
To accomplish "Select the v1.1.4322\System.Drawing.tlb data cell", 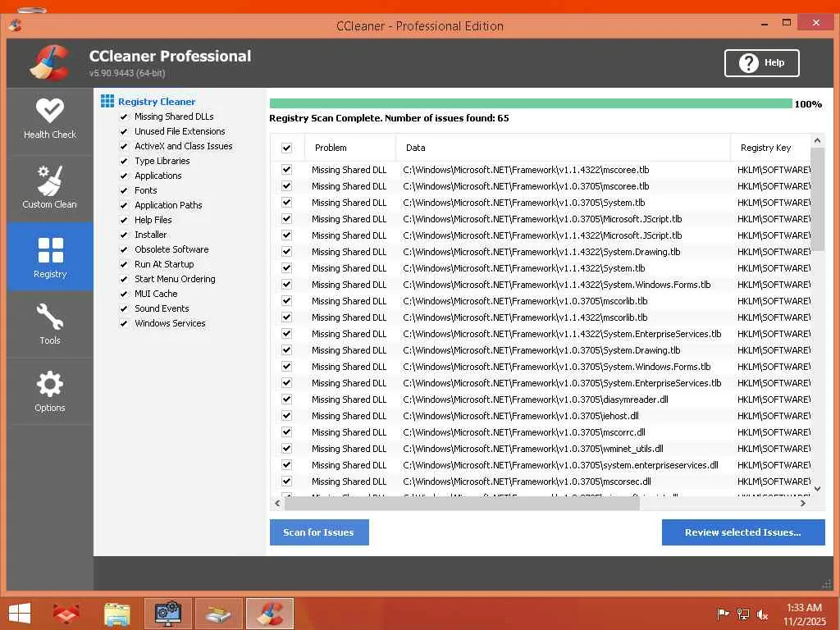I will click(x=541, y=252).
